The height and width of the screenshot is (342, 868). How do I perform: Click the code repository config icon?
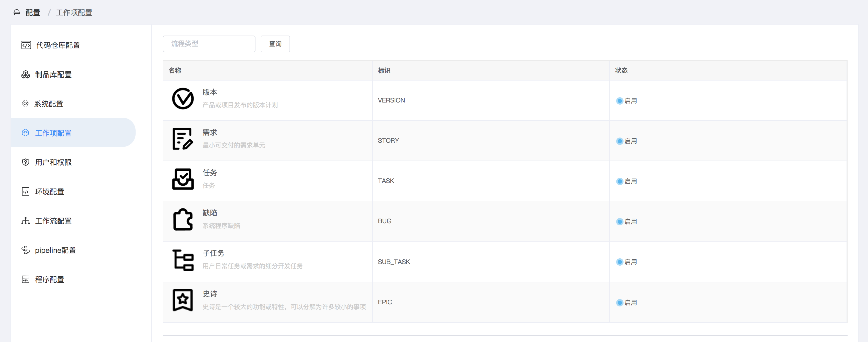point(26,45)
